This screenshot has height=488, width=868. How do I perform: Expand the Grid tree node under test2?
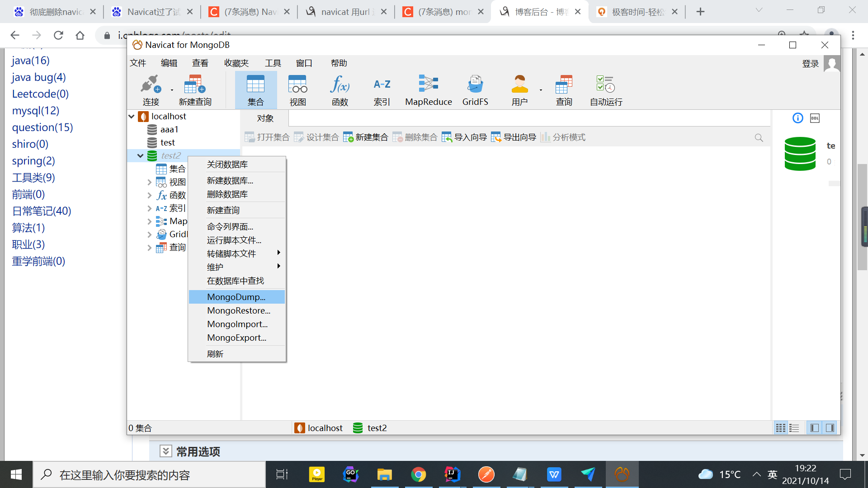[x=149, y=235]
